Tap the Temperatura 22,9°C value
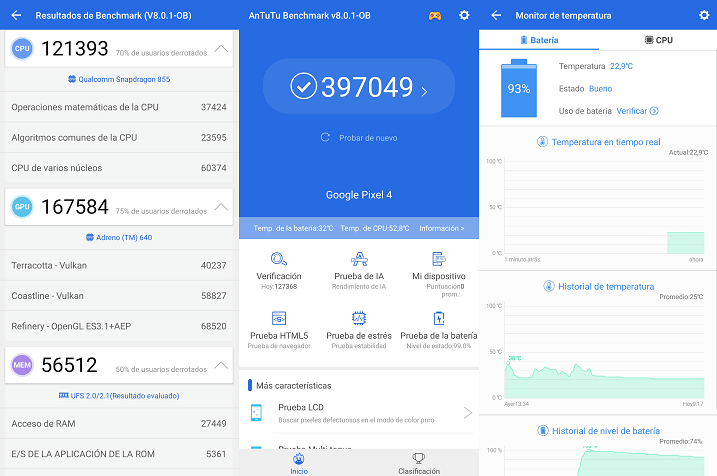The image size is (717, 476). pyautogui.click(x=621, y=66)
